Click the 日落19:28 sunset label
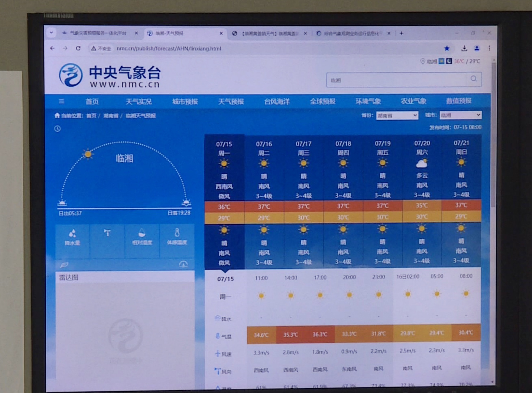The image size is (532, 393). tap(179, 213)
